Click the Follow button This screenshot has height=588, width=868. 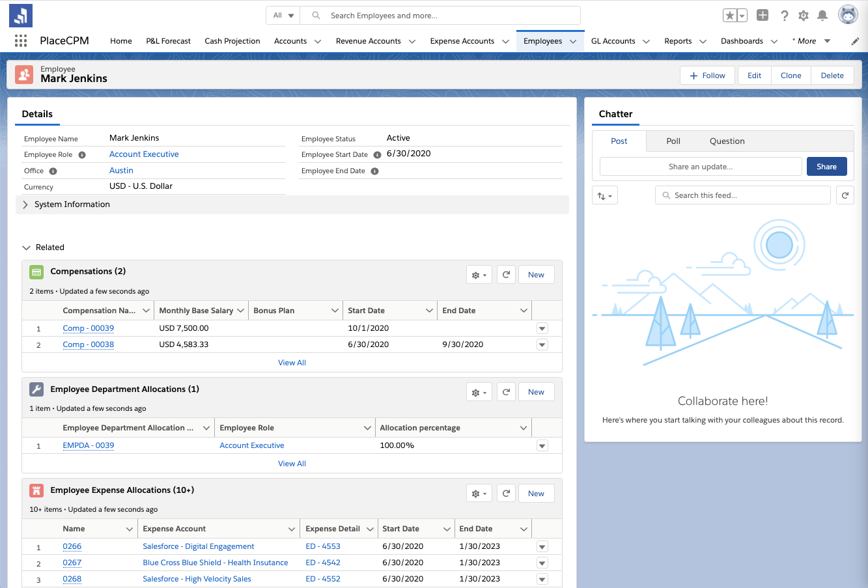(707, 76)
